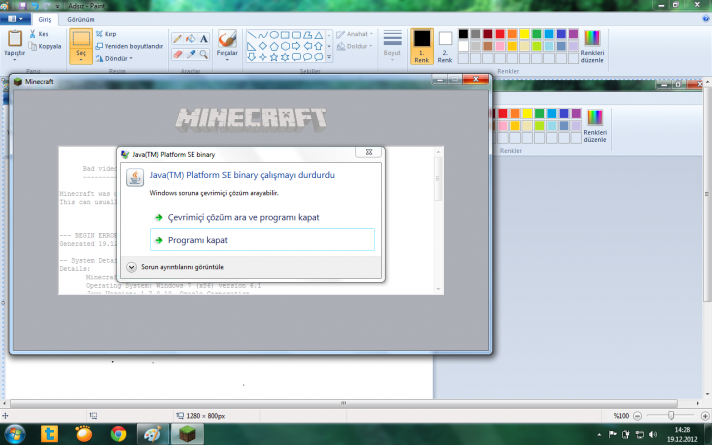Select the Magnifier tool

coord(204,54)
